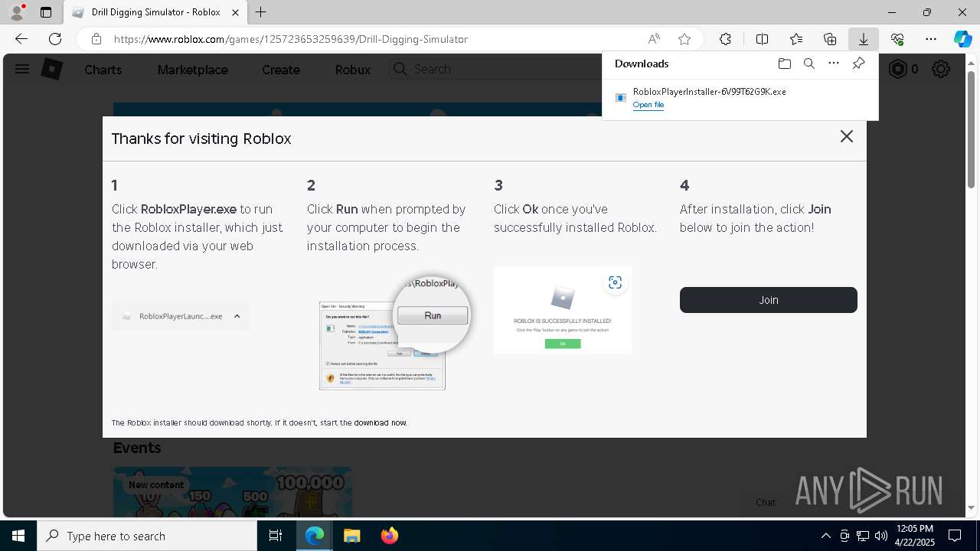980x551 pixels.
Task: Open the taskbar clock and date
Action: click(x=914, y=536)
